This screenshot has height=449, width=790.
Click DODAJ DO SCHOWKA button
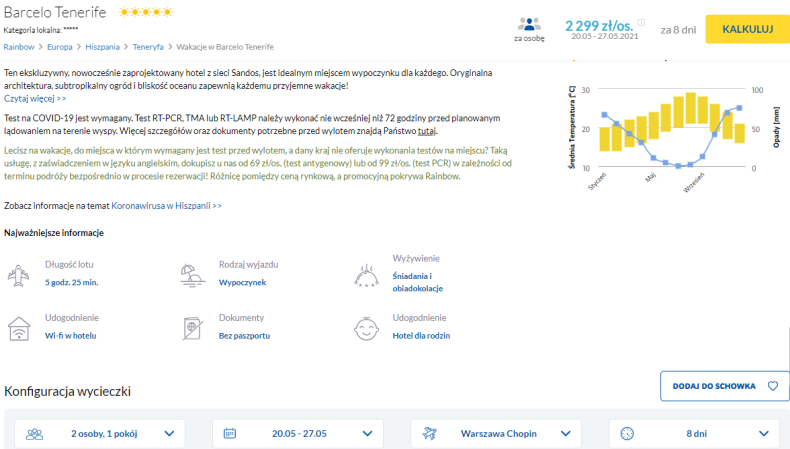[725, 386]
